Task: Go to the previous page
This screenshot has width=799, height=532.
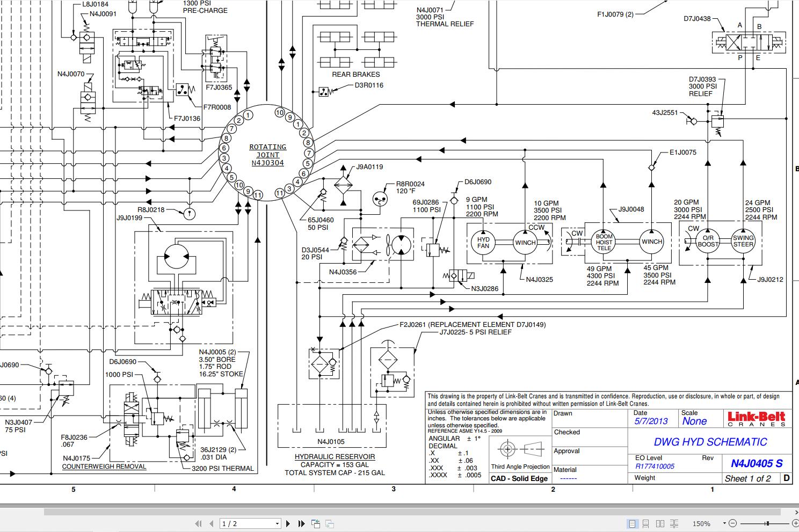Action: click(211, 523)
